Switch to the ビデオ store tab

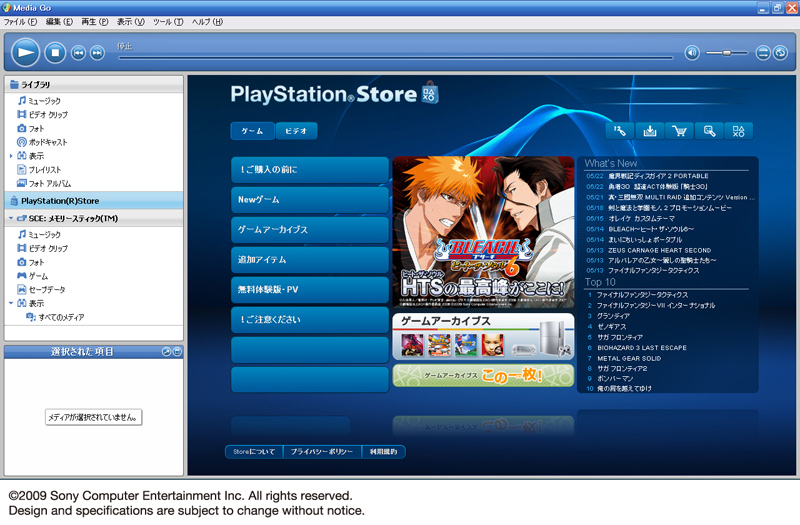[296, 131]
